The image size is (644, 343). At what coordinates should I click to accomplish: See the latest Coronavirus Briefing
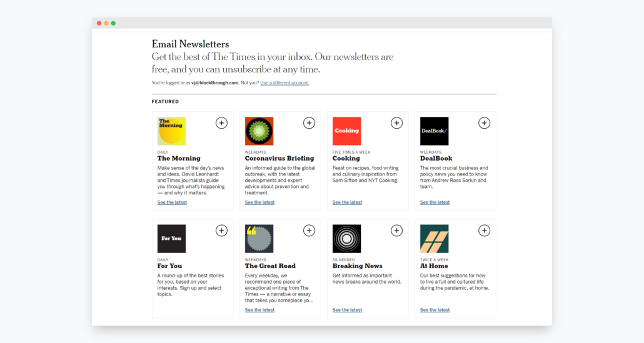259,202
